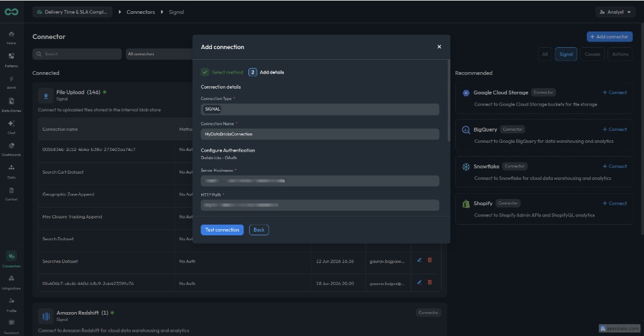The height and width of the screenshot is (336, 644).
Task: Switch to the All filter tab
Action: [x=545, y=54]
